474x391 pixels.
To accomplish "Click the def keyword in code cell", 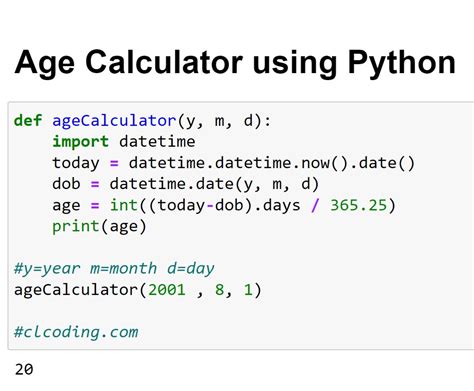I will click(x=28, y=120).
